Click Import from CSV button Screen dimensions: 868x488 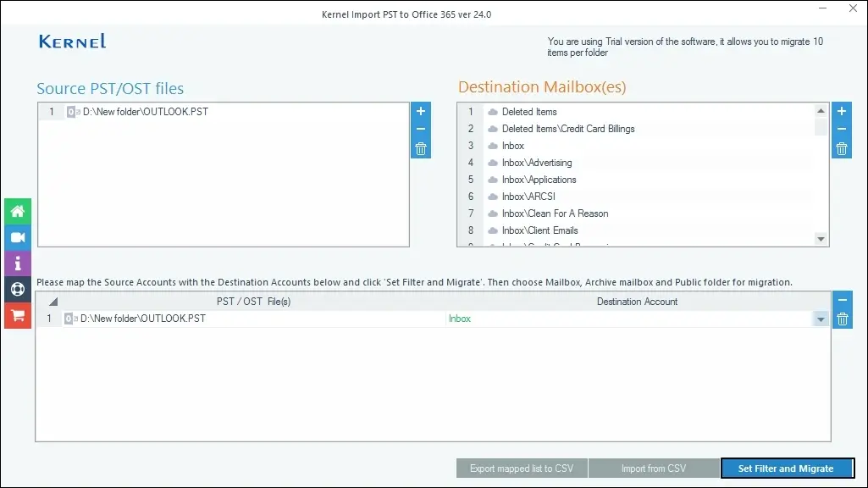point(654,469)
